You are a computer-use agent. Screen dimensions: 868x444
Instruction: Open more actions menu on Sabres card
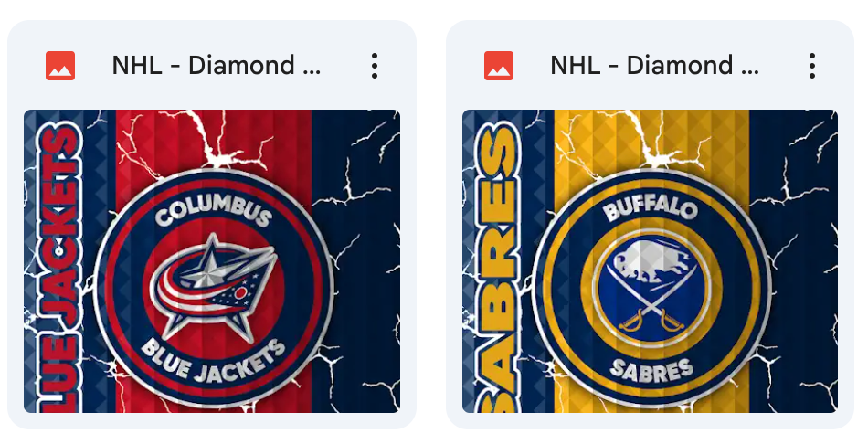(812, 66)
